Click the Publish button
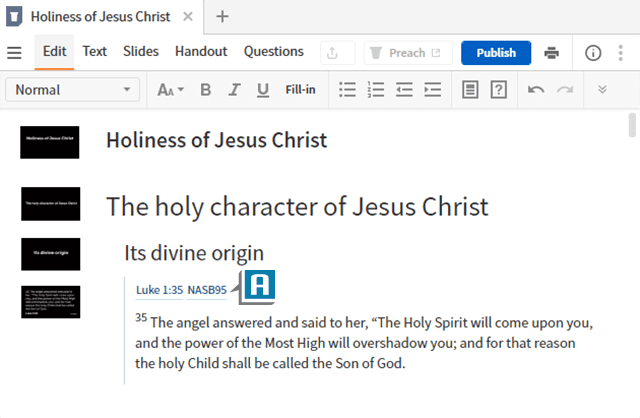 pyautogui.click(x=496, y=53)
